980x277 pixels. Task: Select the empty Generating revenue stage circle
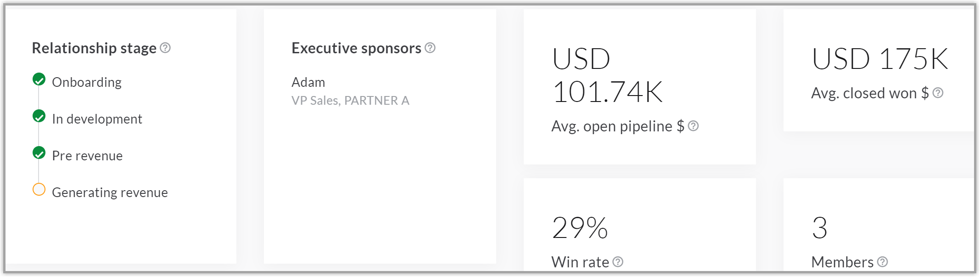pyautogui.click(x=39, y=189)
